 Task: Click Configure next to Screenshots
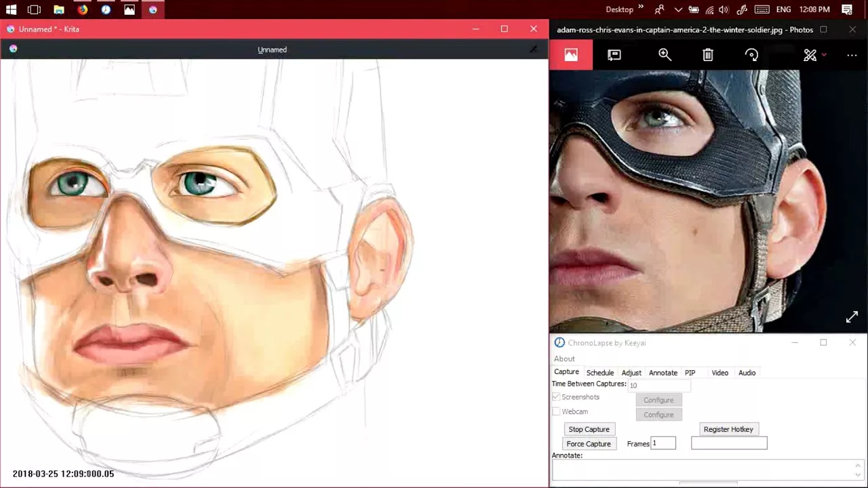(x=658, y=400)
